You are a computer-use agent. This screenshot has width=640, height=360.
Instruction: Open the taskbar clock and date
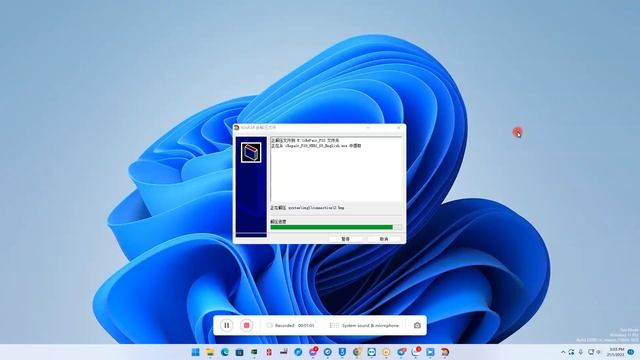(x=616, y=352)
